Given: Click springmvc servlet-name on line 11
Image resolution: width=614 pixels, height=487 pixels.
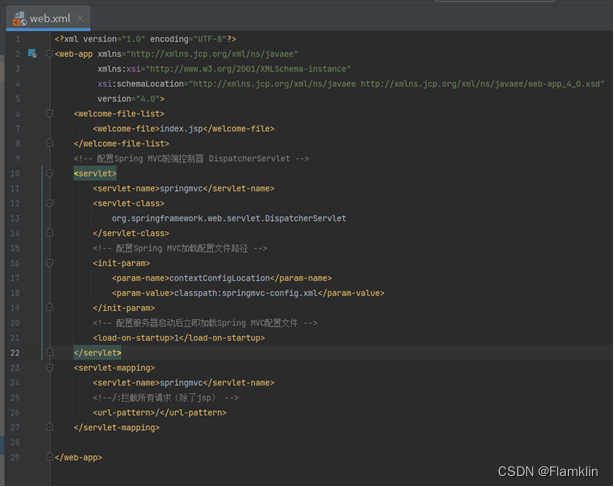Looking at the screenshot, I should pyautogui.click(x=181, y=188).
